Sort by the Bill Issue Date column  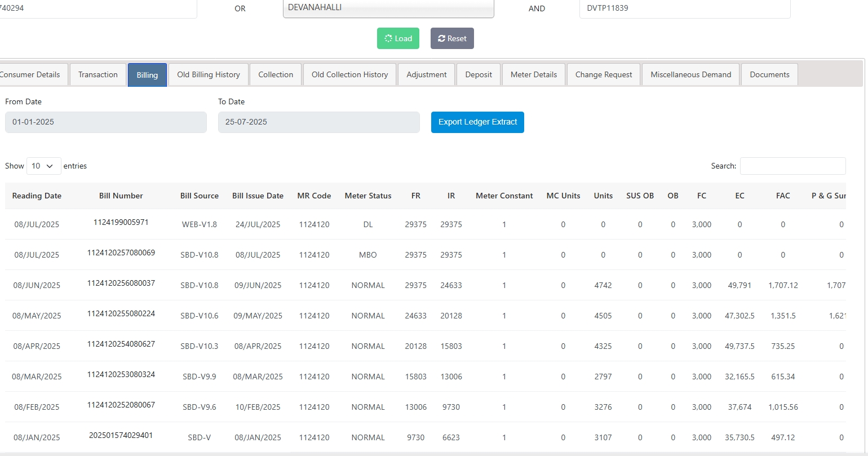coord(258,196)
